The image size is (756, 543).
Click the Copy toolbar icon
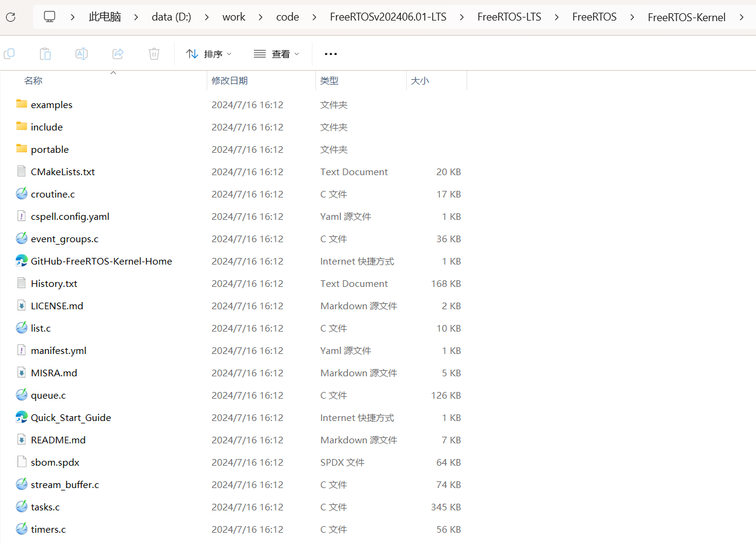point(9,54)
